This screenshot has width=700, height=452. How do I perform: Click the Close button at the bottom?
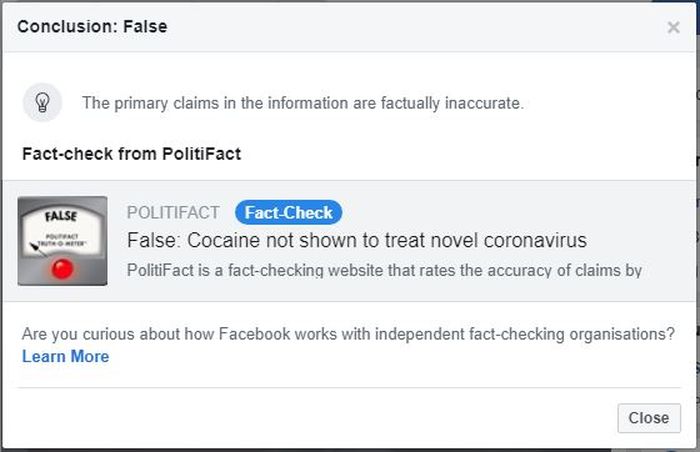tap(649, 418)
